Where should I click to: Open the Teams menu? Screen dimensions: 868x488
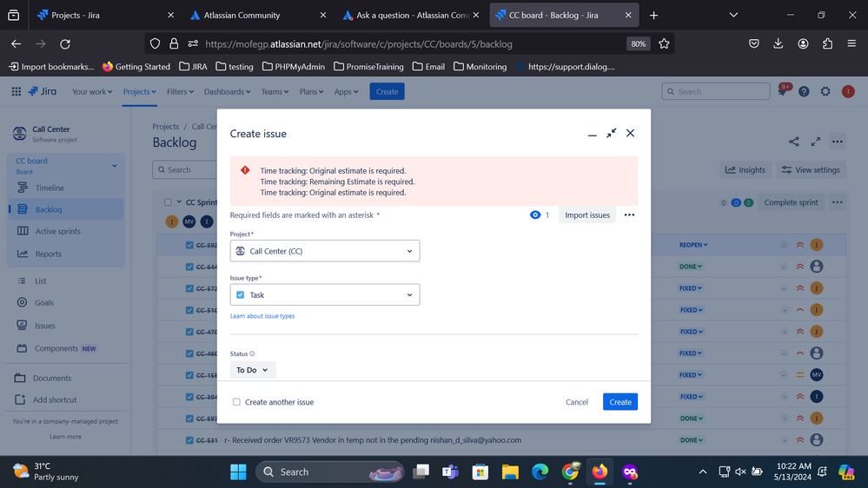(275, 92)
